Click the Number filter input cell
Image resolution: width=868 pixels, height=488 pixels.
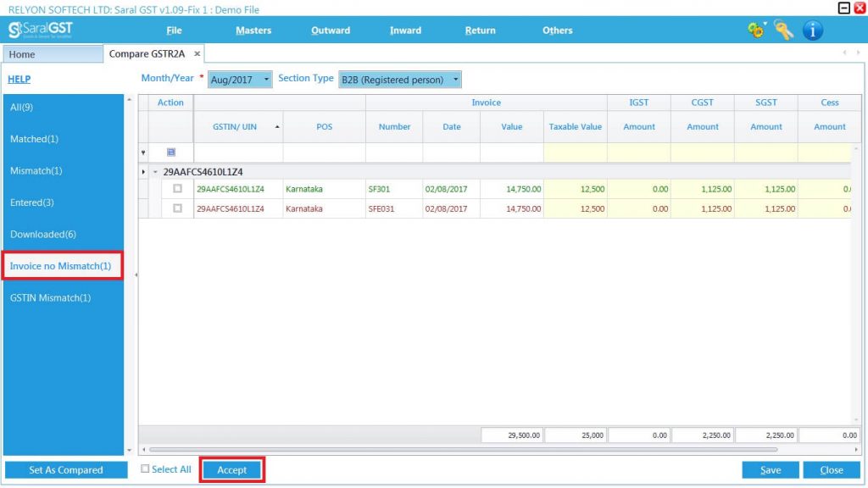tap(394, 152)
